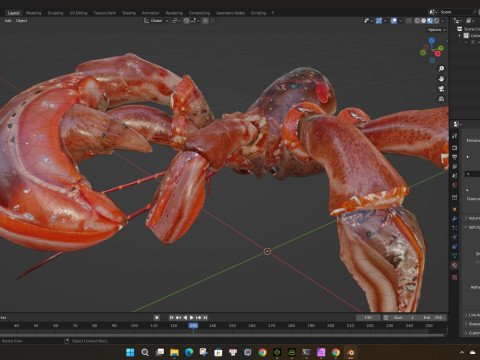Open the viewport shading options dropdown

pos(443,21)
